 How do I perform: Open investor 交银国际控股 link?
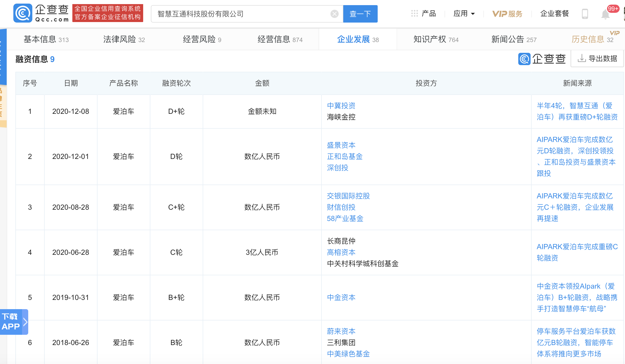[x=348, y=196]
